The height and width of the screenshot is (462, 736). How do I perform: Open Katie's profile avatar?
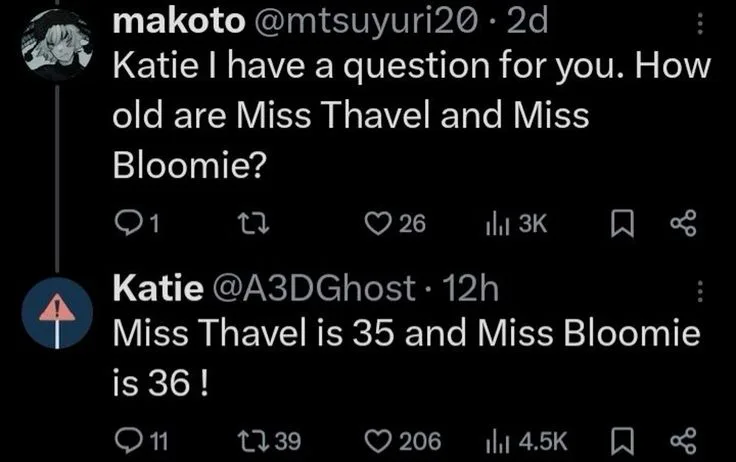pyautogui.click(x=57, y=312)
